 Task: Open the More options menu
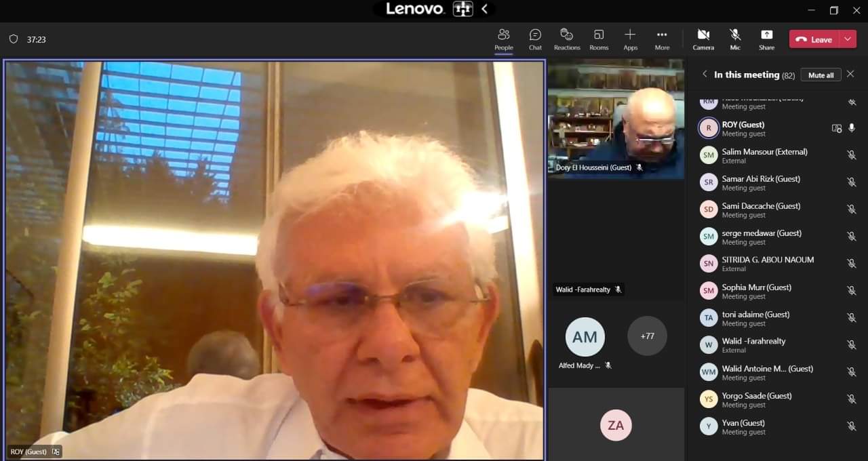coord(662,39)
